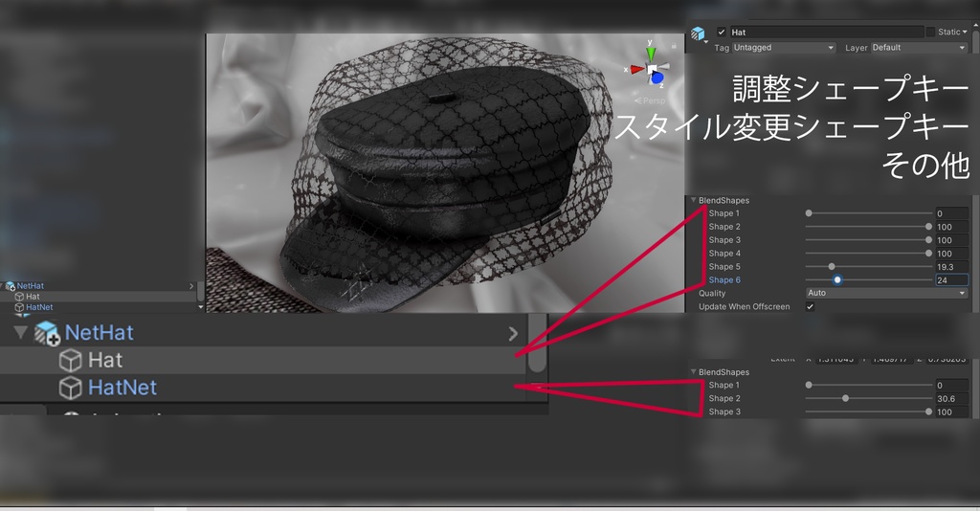Toggle the lock icon above the scene gizmo
The width and height of the screenshot is (980, 511).
(674, 46)
